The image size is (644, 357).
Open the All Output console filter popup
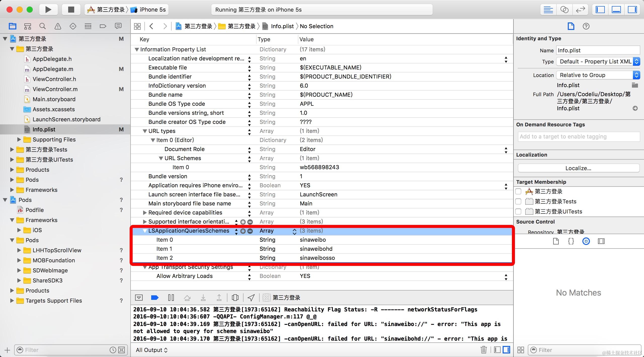(151, 350)
